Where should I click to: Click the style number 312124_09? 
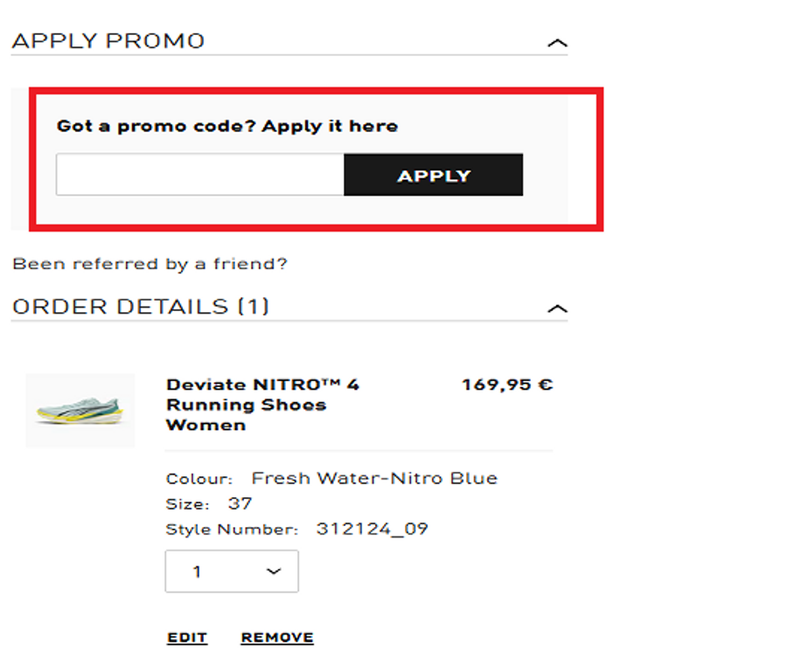pos(373,529)
